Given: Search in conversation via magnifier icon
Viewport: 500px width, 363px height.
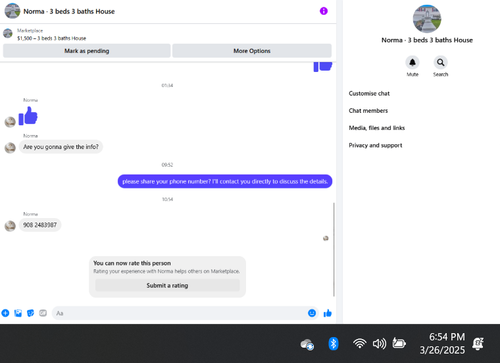Looking at the screenshot, I should coord(440,62).
